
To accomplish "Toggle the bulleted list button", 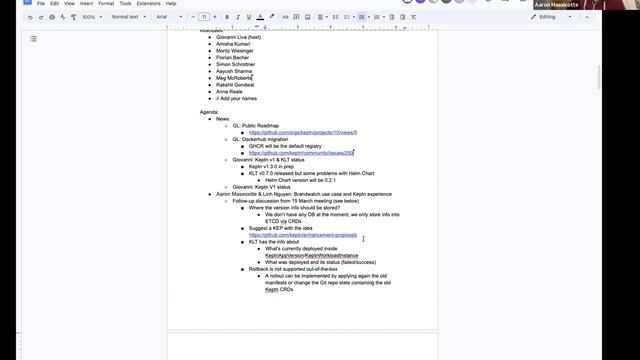I will (x=362, y=17).
